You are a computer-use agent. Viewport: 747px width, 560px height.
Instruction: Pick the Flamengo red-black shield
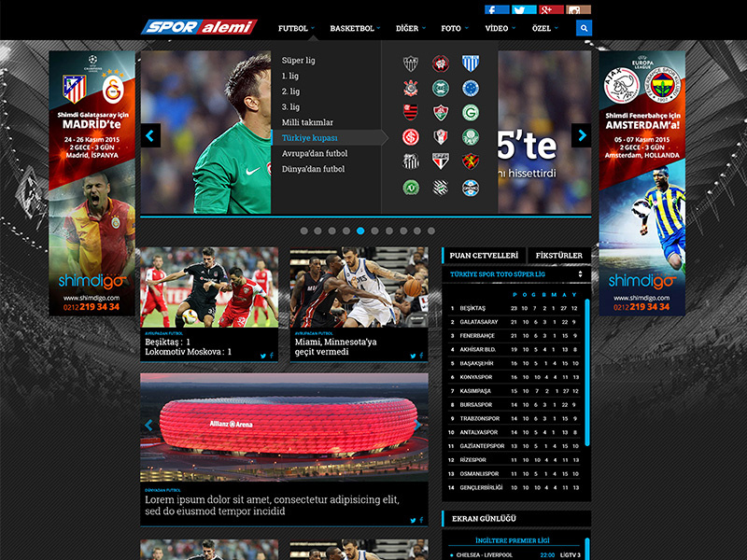point(411,113)
